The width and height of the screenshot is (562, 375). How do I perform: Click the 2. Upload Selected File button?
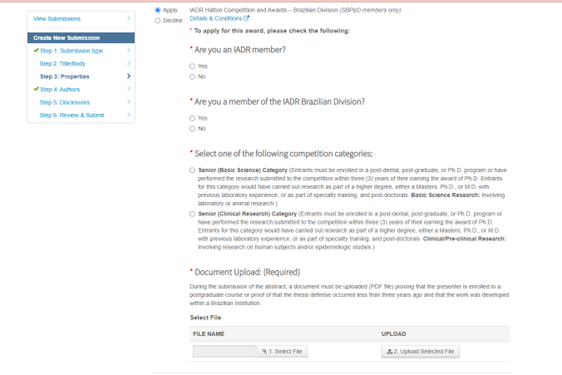tap(420, 351)
